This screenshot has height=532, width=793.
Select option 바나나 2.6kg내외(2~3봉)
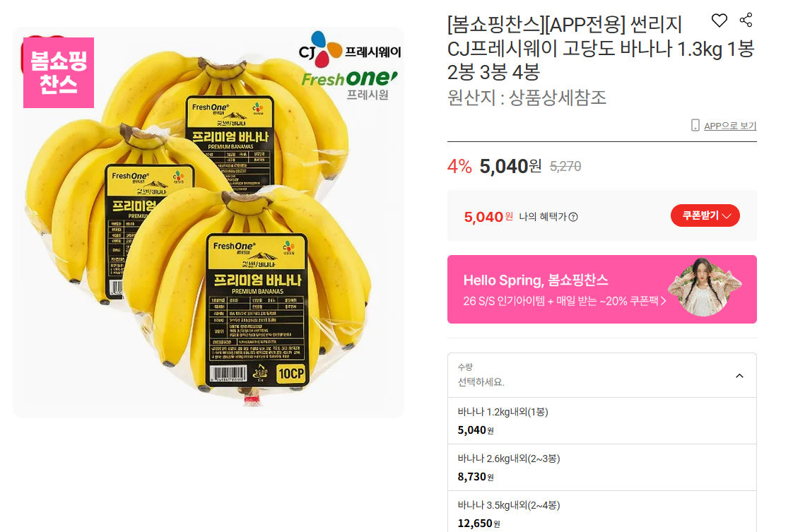[602, 467]
